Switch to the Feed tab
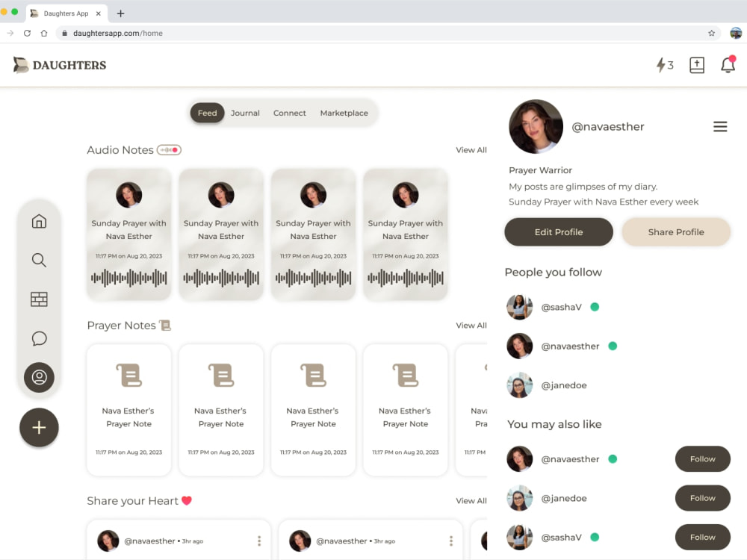 (x=207, y=113)
